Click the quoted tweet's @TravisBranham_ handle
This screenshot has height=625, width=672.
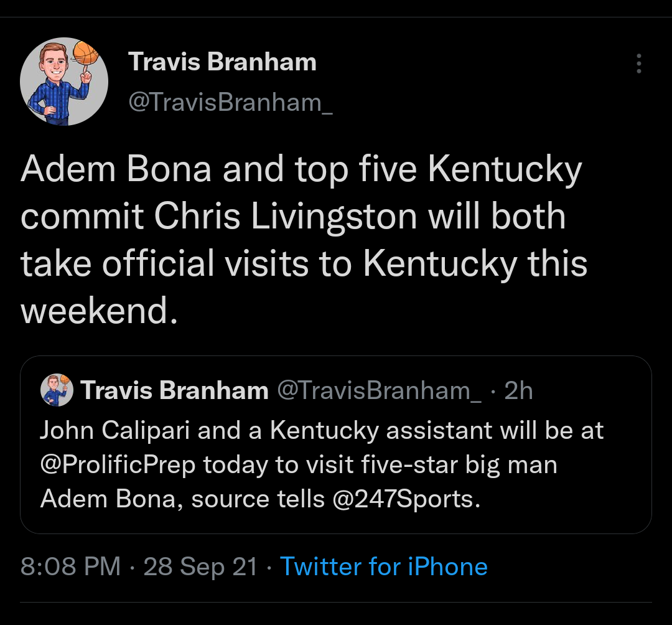378,390
